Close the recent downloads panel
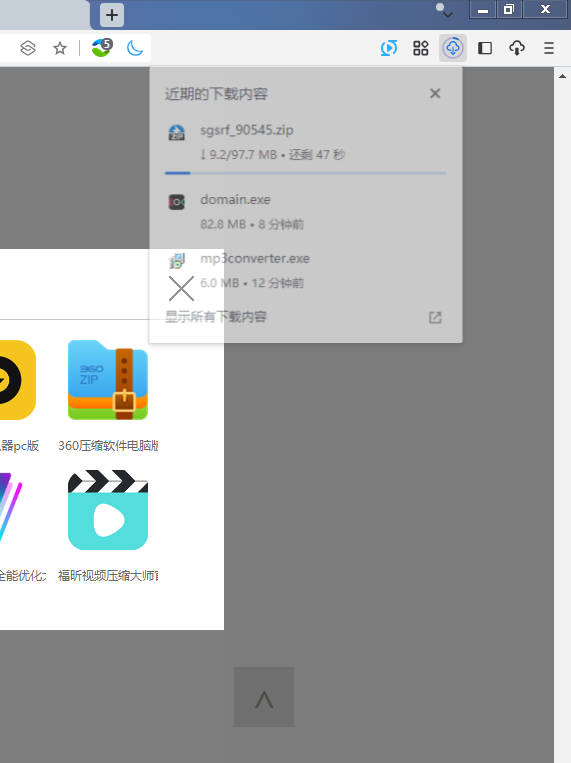This screenshot has width=571, height=763. [x=435, y=93]
